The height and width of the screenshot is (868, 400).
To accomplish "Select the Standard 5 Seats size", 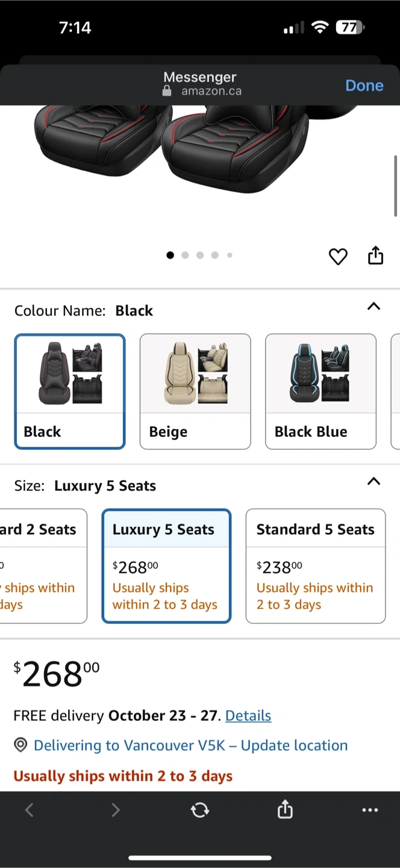I will [x=315, y=565].
